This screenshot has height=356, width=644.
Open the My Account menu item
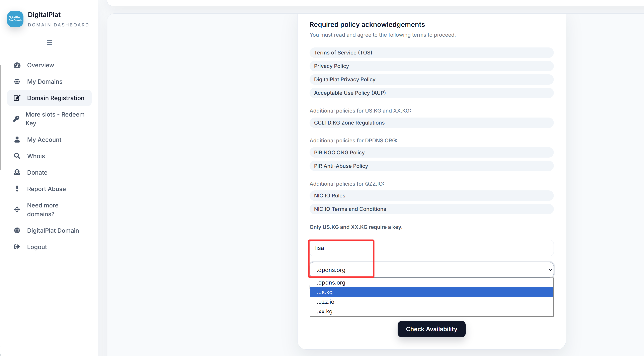[x=44, y=140]
